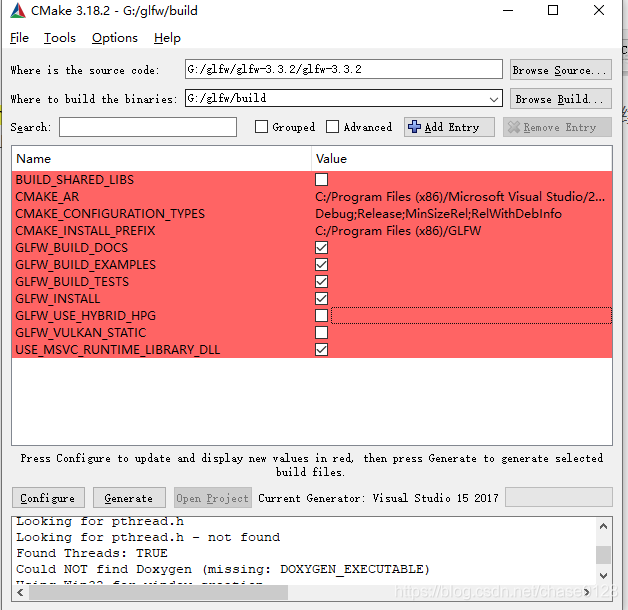Viewport: 628px width, 610px height.
Task: Select the CMAKE_INSTALL_PREFIX entry name
Action: pyautogui.click(x=85, y=231)
